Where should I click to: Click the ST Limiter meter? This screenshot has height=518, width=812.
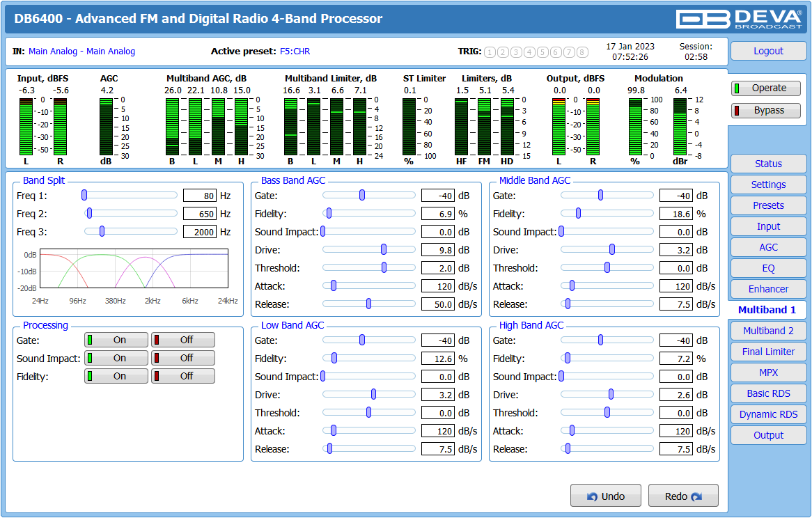click(x=409, y=127)
